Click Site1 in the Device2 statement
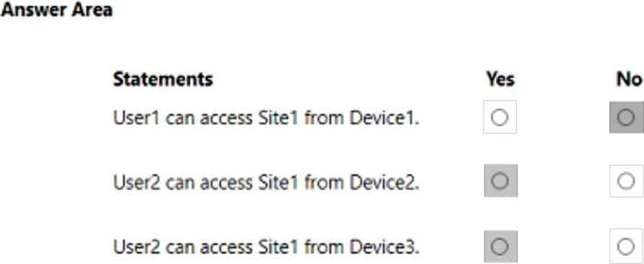Viewport: 644px width, 264px height. click(x=277, y=182)
